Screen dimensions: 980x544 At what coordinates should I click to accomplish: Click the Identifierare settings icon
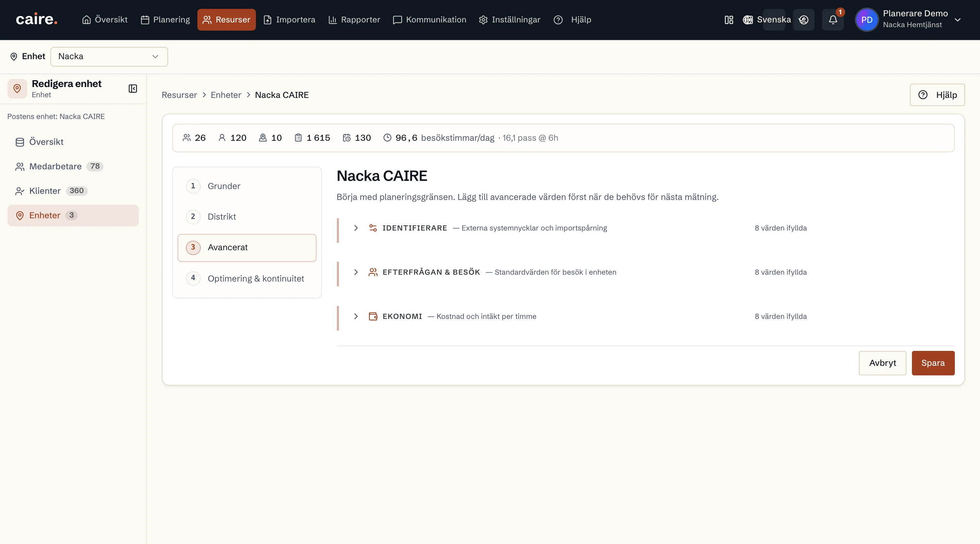pos(373,228)
